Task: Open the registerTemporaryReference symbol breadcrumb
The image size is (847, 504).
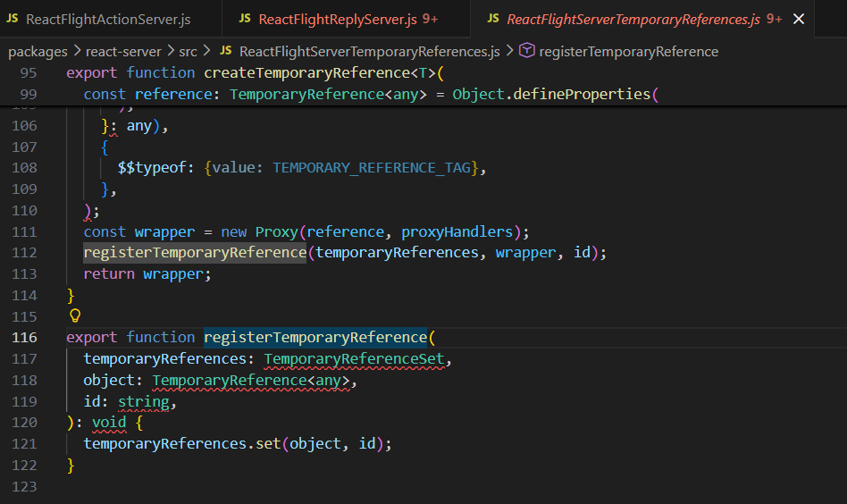Action: 628,52
